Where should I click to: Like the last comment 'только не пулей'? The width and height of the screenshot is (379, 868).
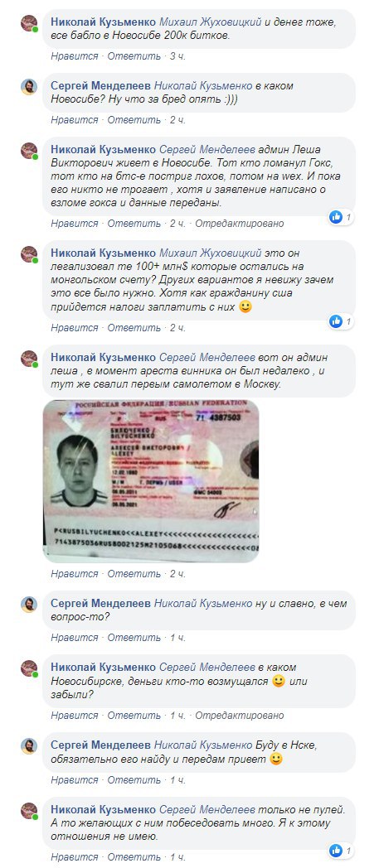pos(75,857)
